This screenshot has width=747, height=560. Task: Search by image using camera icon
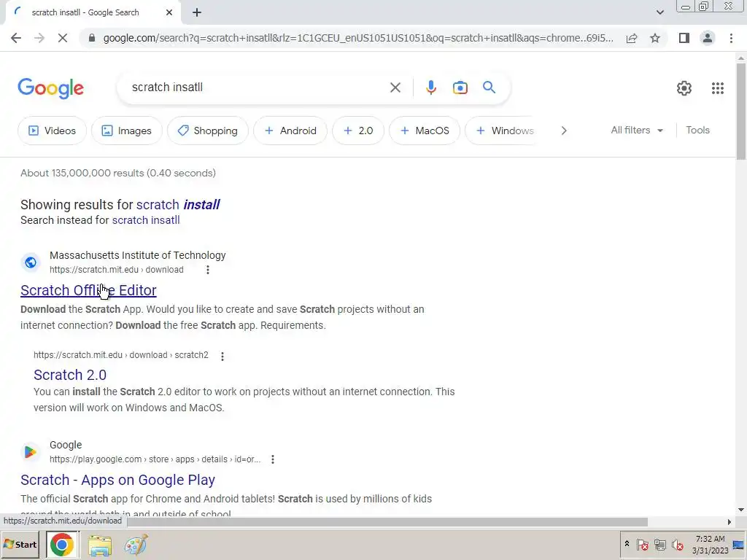460,87
